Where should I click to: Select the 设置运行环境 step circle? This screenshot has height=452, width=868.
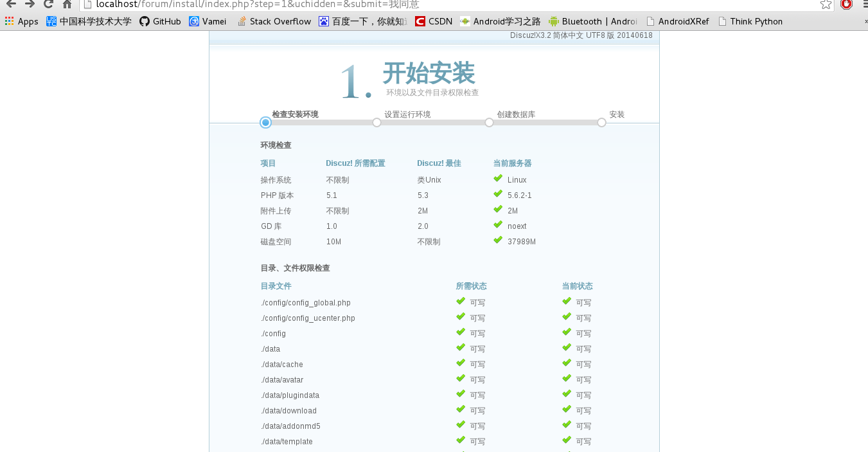[376, 122]
